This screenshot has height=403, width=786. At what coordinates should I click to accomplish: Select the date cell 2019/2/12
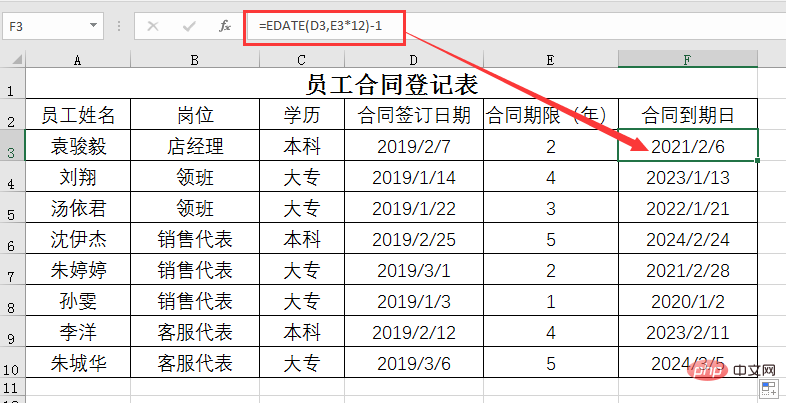tap(414, 331)
